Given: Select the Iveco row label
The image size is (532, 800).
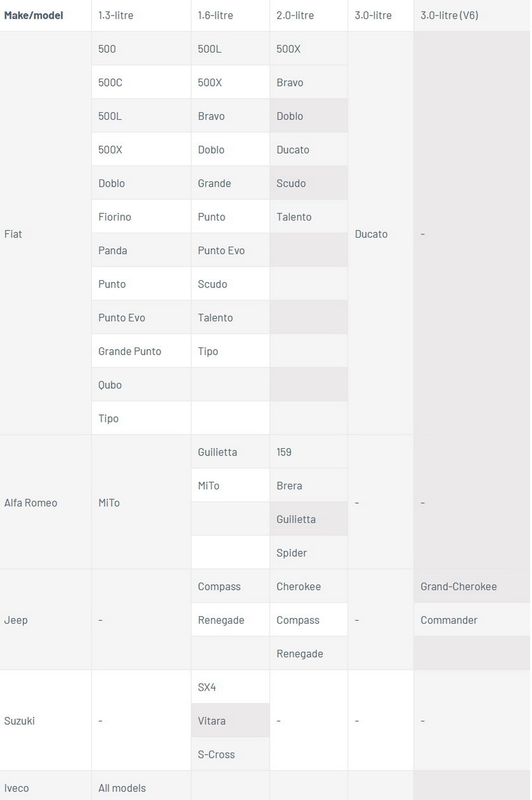Looking at the screenshot, I should [x=17, y=788].
